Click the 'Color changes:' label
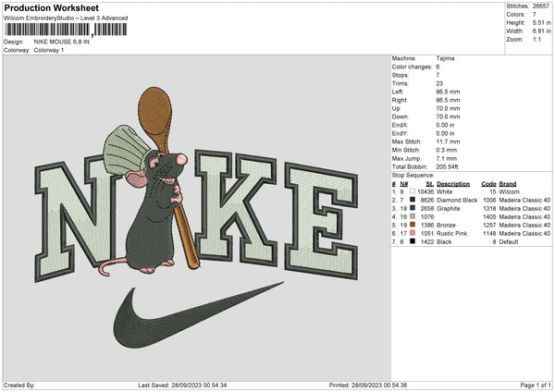555x392 pixels. [412, 67]
